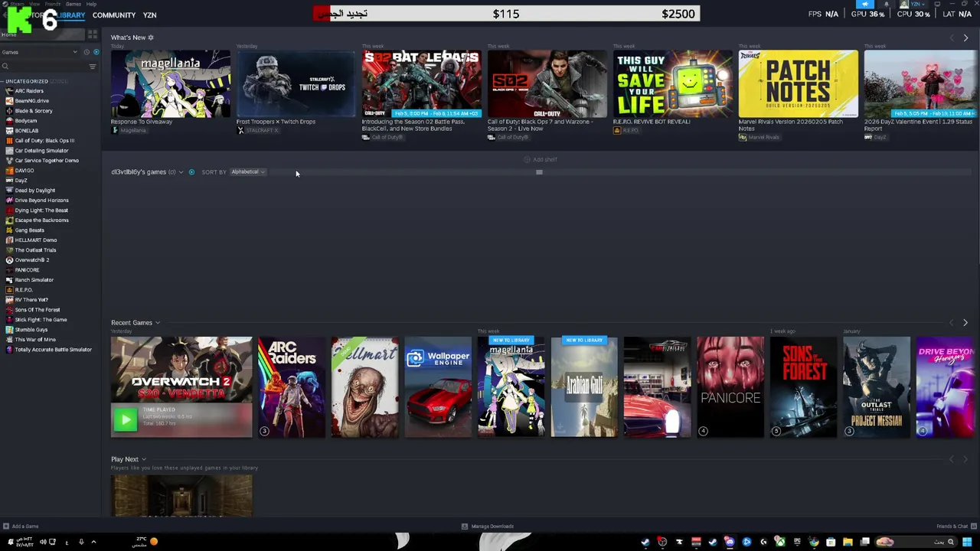The height and width of the screenshot is (551, 980).
Task: Open the PANICORE cover in Recent Games
Action: pyautogui.click(x=730, y=387)
